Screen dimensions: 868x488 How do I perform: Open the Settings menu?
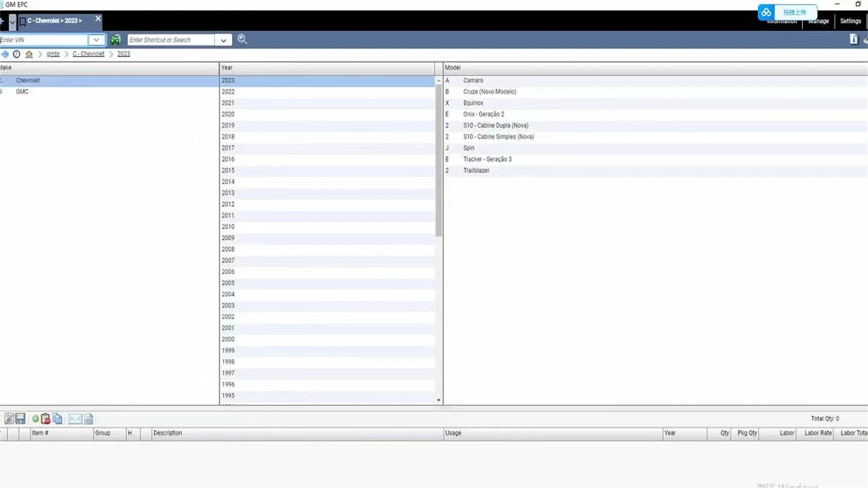click(x=850, y=21)
